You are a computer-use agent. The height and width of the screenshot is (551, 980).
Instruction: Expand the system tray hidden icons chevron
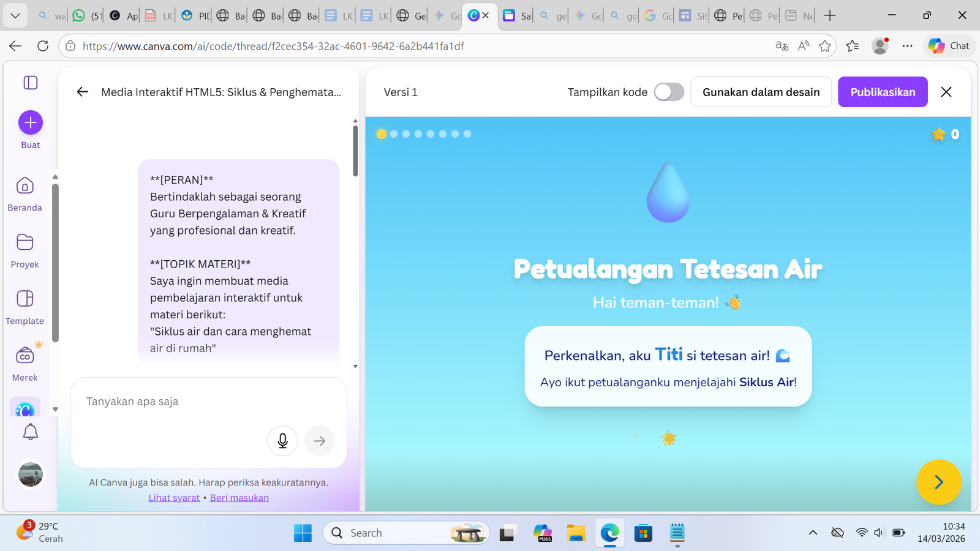[813, 533]
